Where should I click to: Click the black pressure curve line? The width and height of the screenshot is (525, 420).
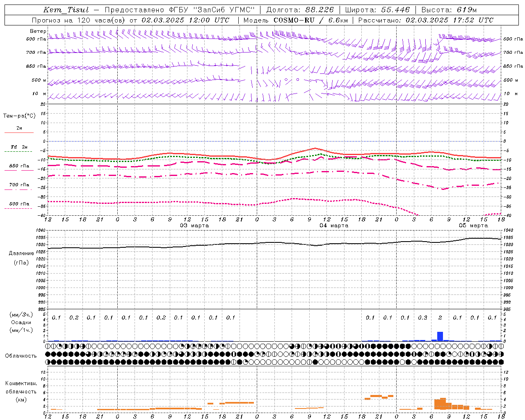point(274,243)
